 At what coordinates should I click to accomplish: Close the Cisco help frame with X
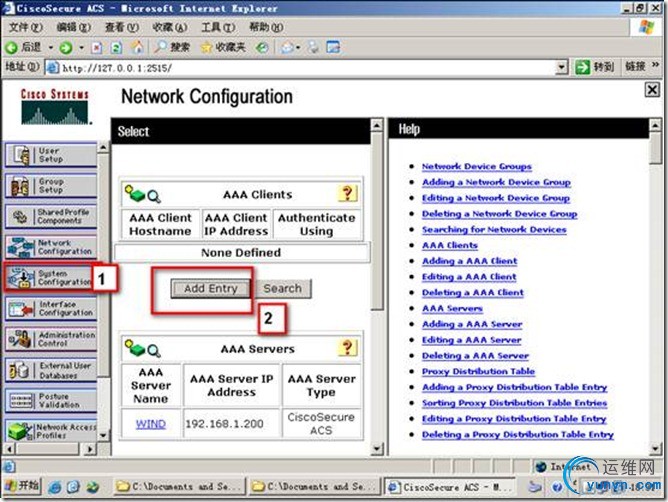pos(652,90)
